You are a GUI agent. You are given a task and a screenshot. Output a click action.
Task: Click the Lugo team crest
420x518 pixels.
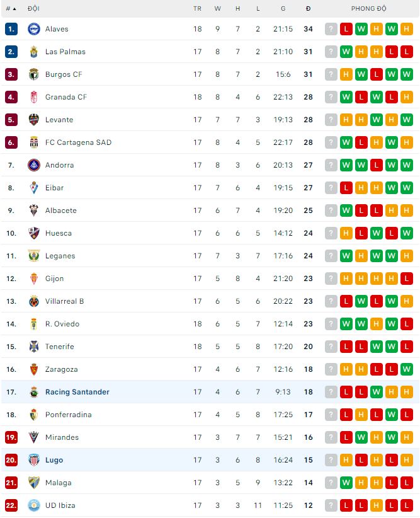[x=34, y=460]
